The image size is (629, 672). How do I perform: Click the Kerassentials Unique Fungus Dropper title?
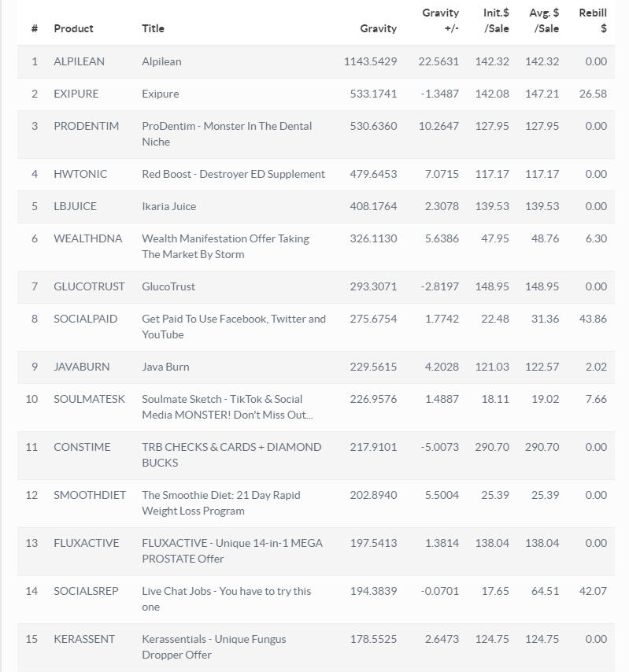(214, 647)
